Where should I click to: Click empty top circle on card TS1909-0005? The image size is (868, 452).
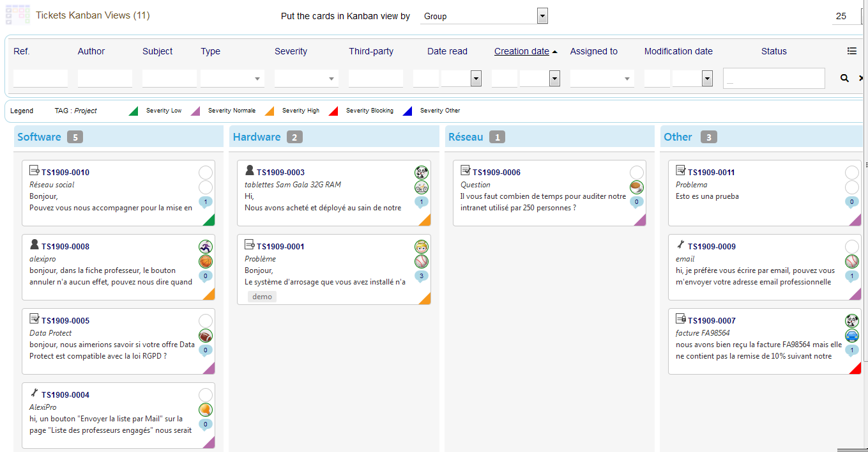[x=206, y=321]
